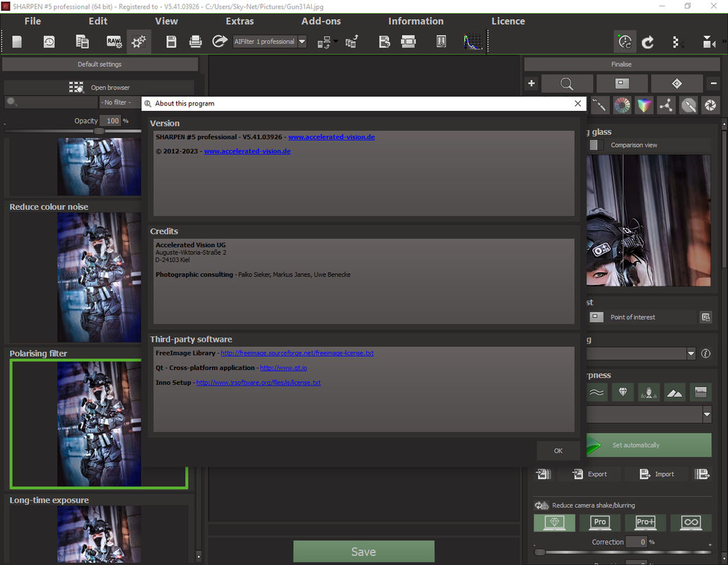Open the Extras menu

tap(240, 21)
